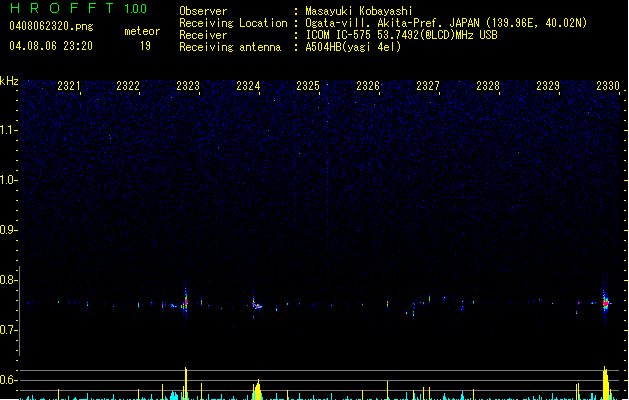
Task: Click the yellow intensity peak at 2330
Action: (606, 383)
